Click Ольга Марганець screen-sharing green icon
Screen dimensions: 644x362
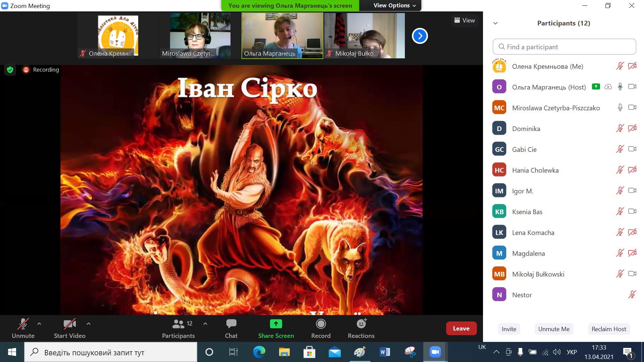point(596,86)
